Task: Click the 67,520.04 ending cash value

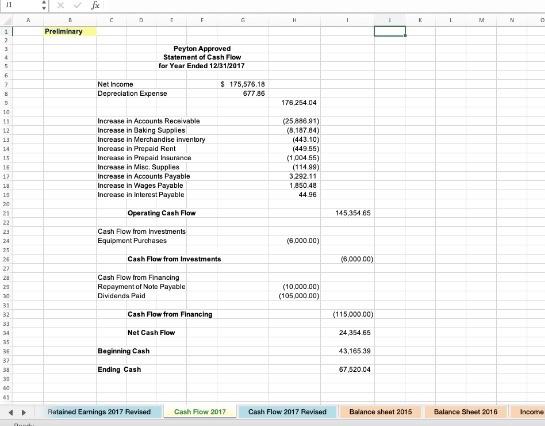Action: point(355,370)
